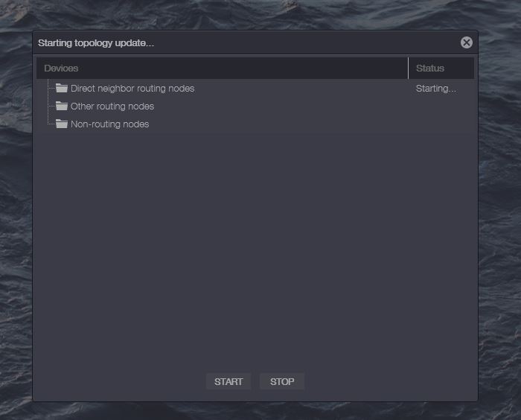Click the Devices column header
Screen dimensions: 521x420
click(x=61, y=69)
